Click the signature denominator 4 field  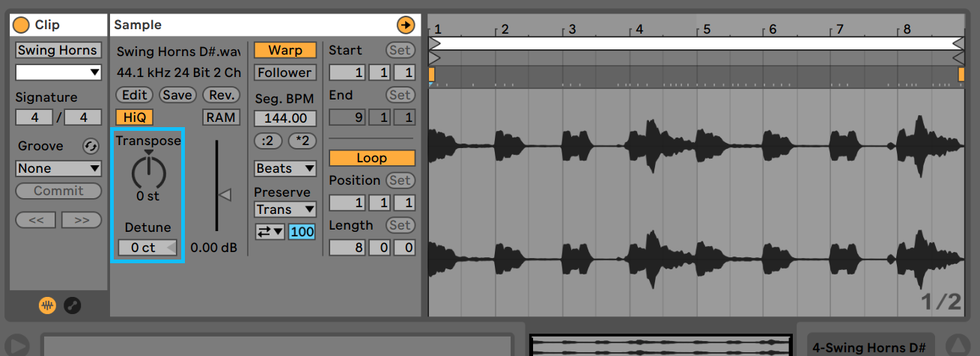point(82,117)
